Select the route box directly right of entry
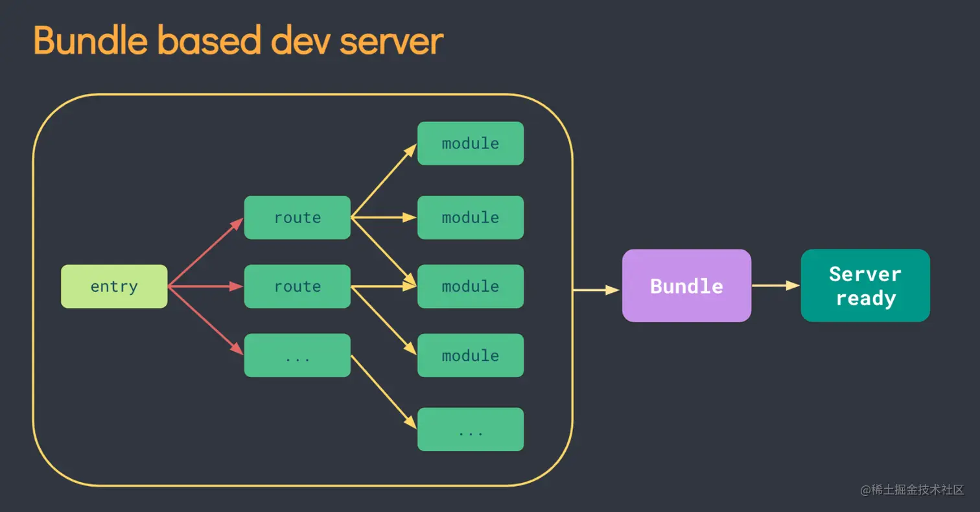The height and width of the screenshot is (512, 980). point(297,286)
